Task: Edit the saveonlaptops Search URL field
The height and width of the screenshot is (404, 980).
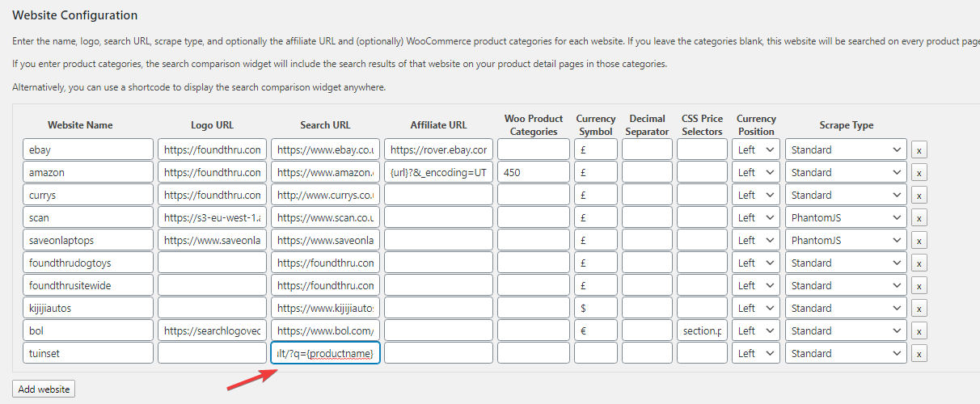Action: [325, 240]
